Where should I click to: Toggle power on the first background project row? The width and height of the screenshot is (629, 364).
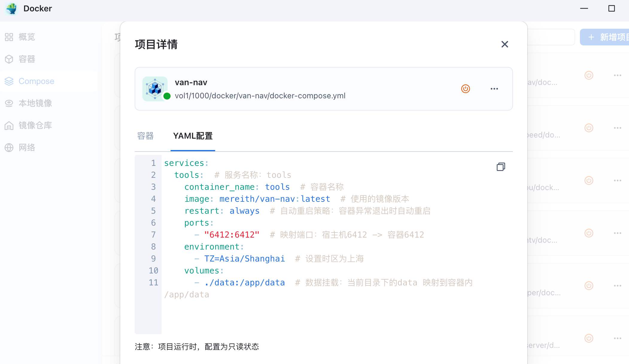pos(589,75)
